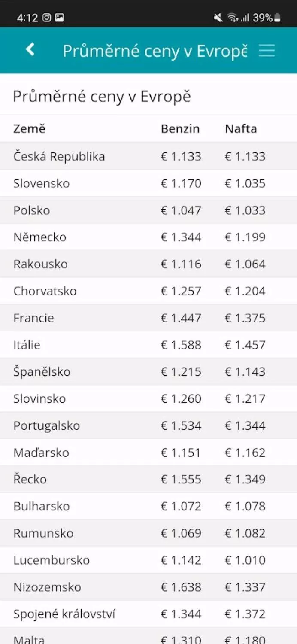Tap the gallery notification icon in status bar
Viewport: 297px width, 644px height.
click(x=60, y=18)
